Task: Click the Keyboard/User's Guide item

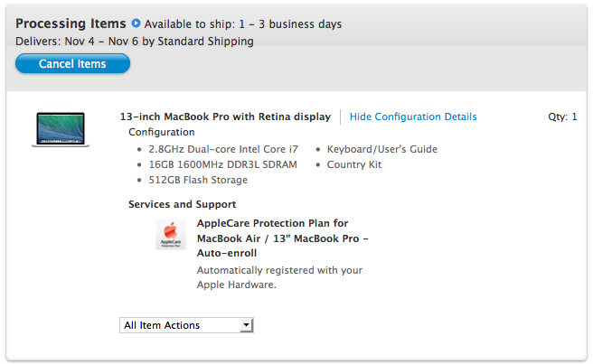Action: pyautogui.click(x=381, y=149)
